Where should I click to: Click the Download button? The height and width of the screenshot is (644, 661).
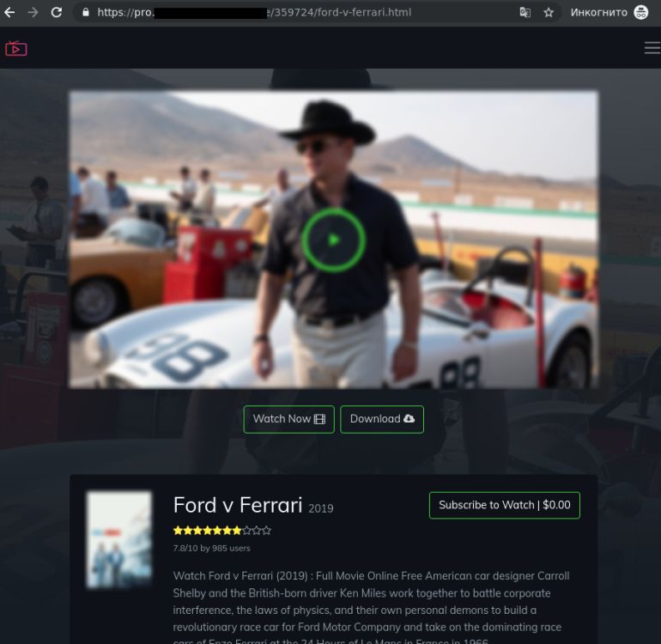point(382,419)
